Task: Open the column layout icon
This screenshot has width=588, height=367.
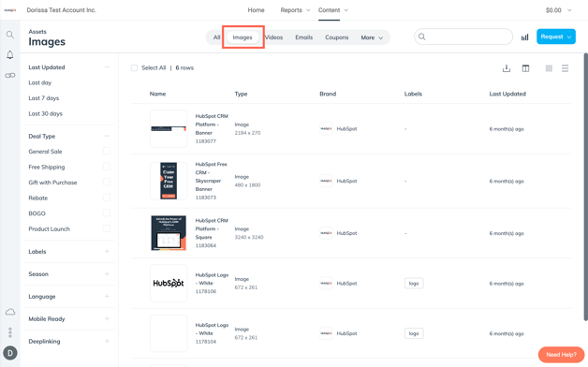Action: pyautogui.click(x=525, y=68)
